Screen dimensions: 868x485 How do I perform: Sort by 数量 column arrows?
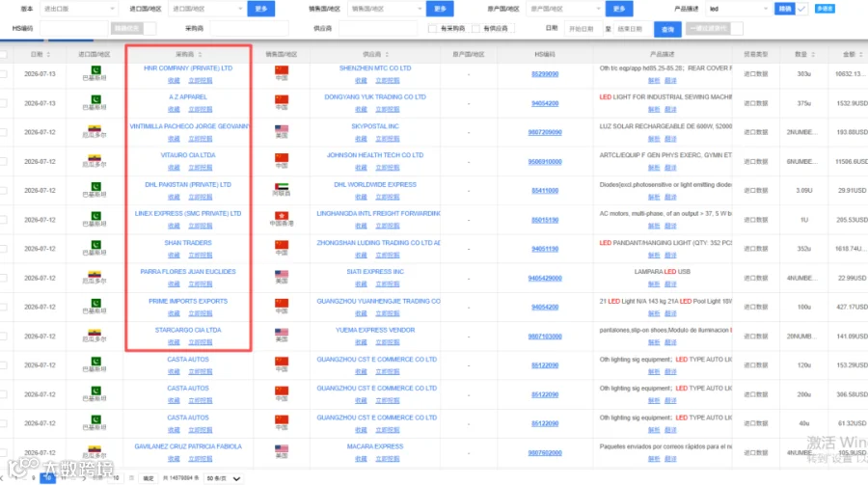[813, 54]
